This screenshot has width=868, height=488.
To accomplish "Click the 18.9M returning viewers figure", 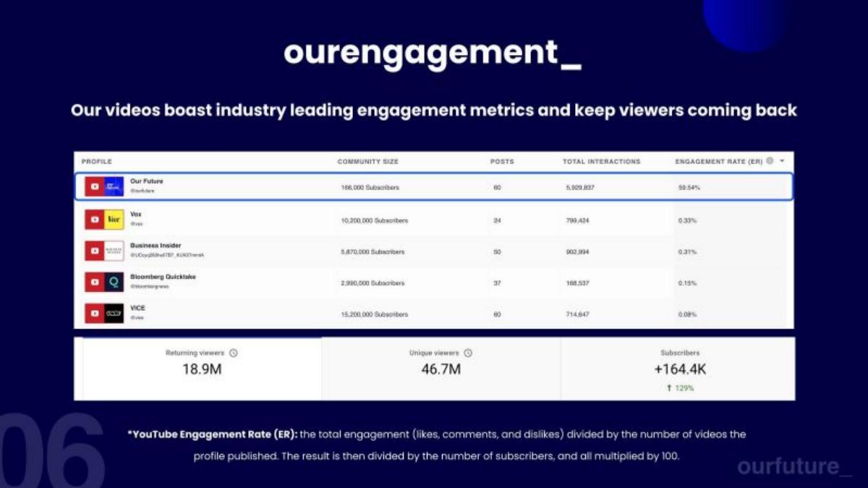I will tap(202, 370).
